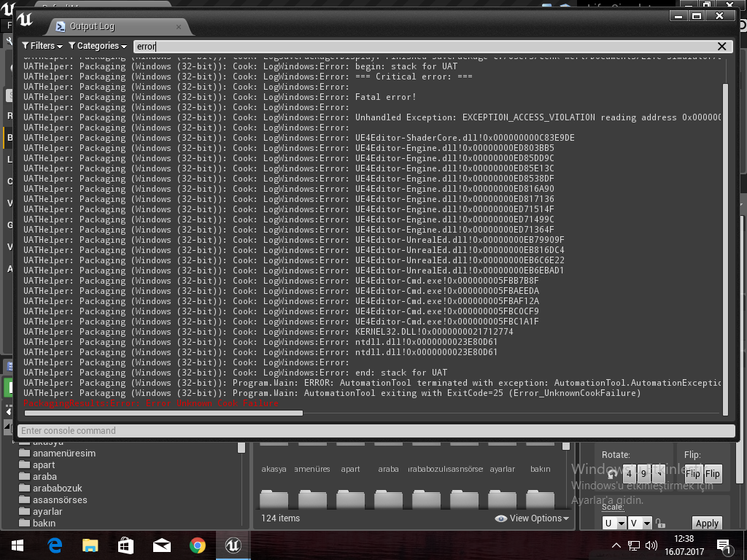
Task: Open the Action Center notifications icon
Action: pyautogui.click(x=724, y=547)
